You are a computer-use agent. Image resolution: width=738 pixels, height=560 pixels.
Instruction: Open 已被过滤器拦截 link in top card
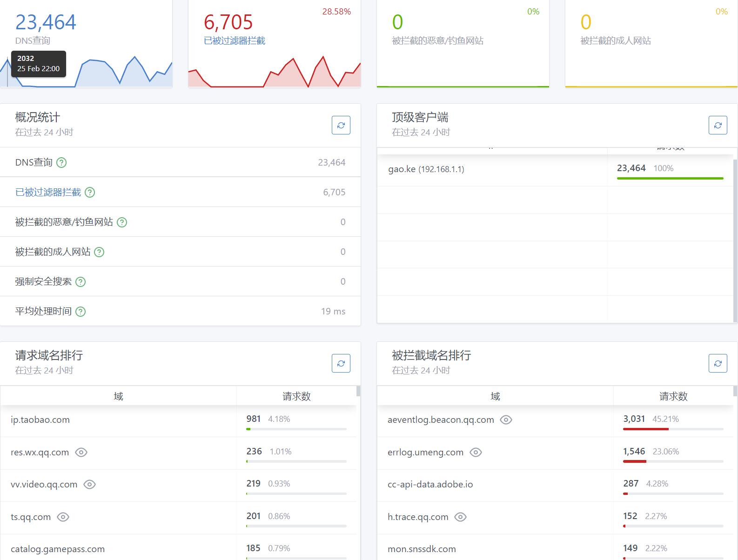pos(235,41)
